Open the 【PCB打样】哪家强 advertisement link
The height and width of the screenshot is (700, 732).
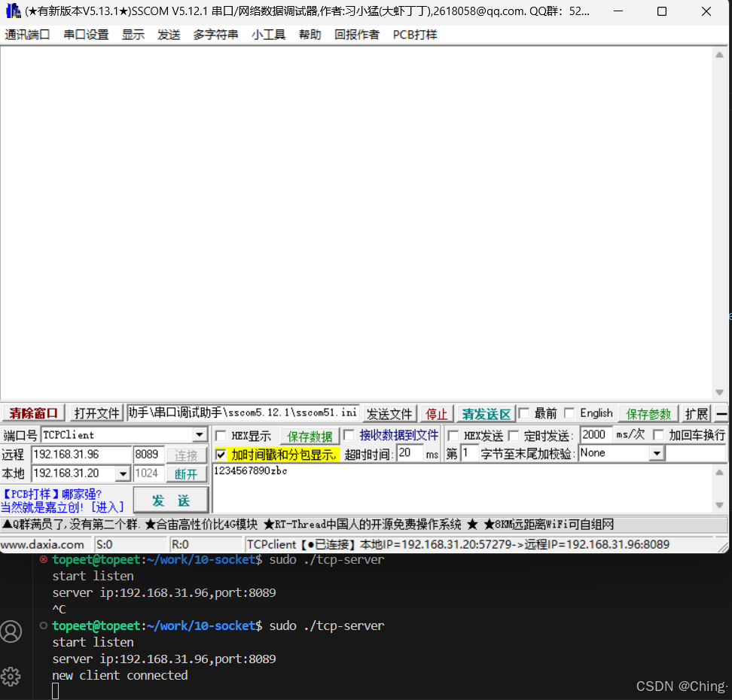pos(62,501)
